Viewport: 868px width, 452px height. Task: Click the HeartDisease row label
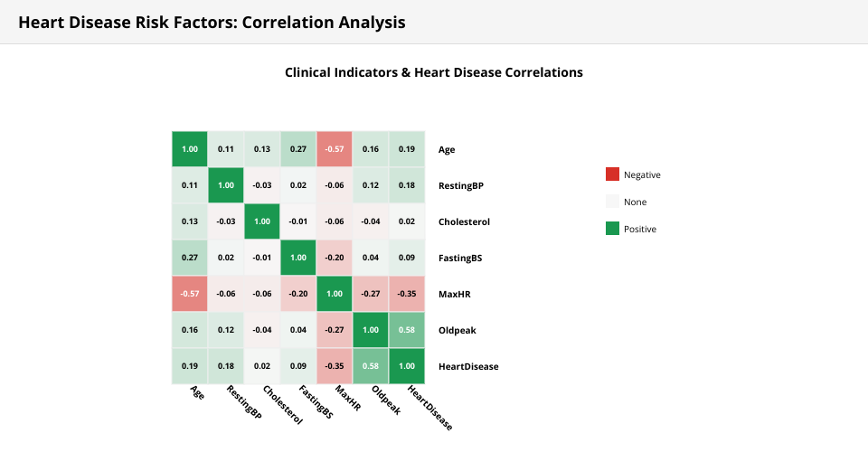pyautogui.click(x=468, y=366)
